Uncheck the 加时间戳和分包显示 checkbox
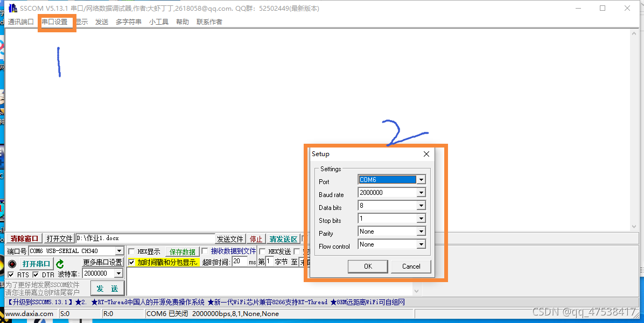Viewport: 644px width, 323px height. click(x=131, y=262)
